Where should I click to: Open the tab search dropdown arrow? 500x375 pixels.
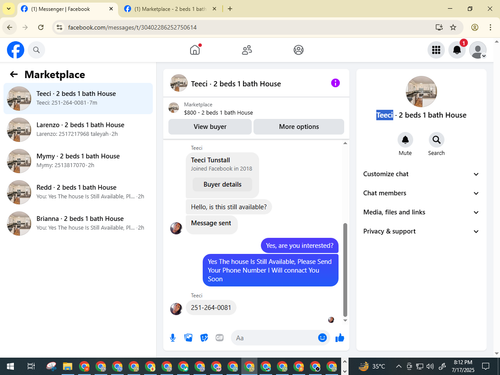click(9, 9)
